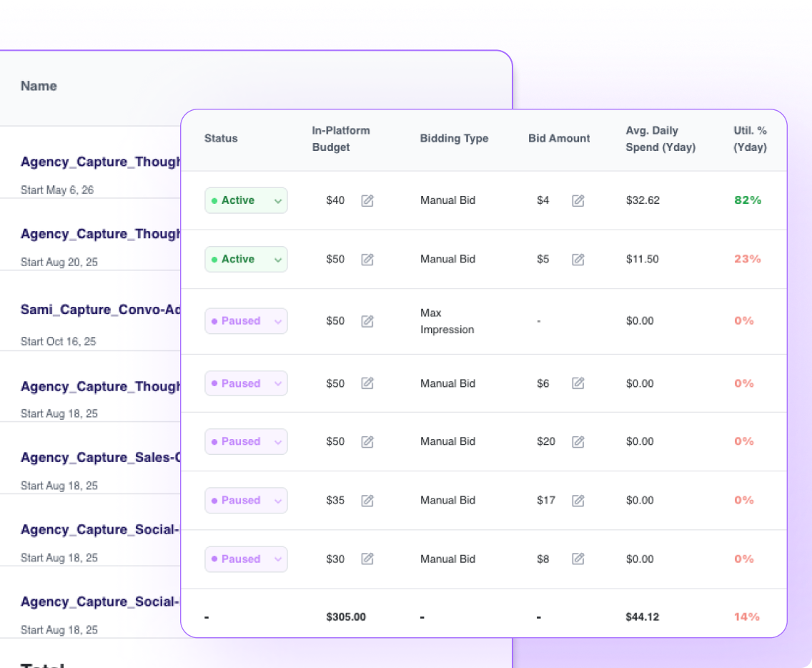Edit the $20 bid amount
The image size is (812, 668).
point(578,441)
